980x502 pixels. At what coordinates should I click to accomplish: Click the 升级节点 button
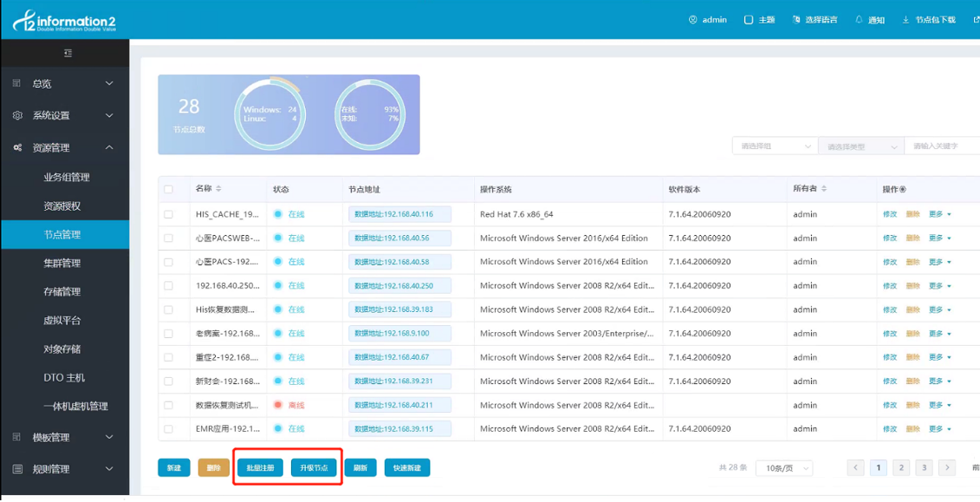314,467
